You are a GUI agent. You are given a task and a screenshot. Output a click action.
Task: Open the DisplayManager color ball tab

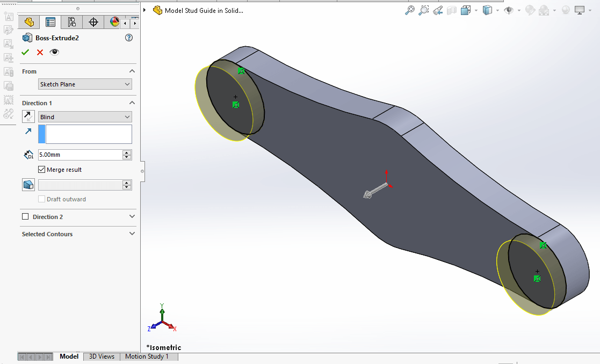pos(114,22)
